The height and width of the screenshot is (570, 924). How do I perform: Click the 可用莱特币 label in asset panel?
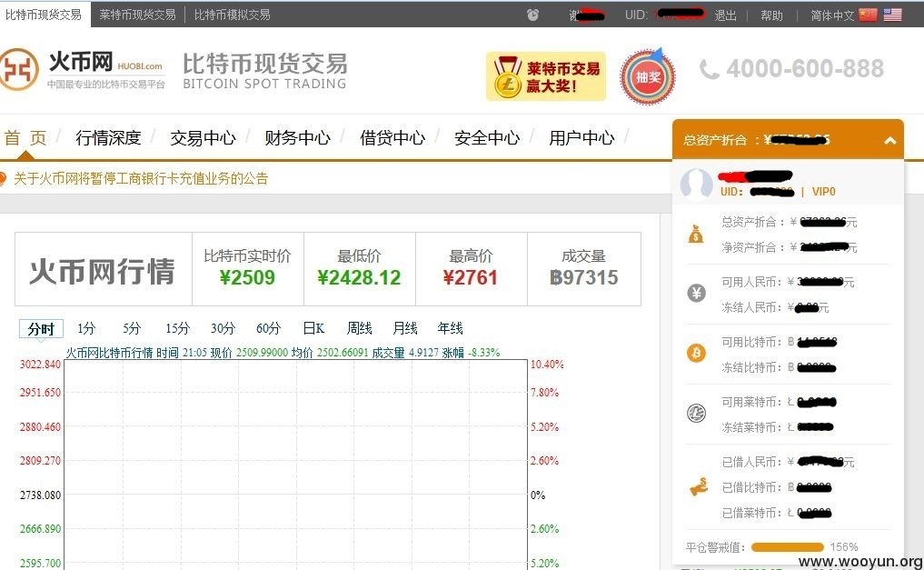coord(752,403)
